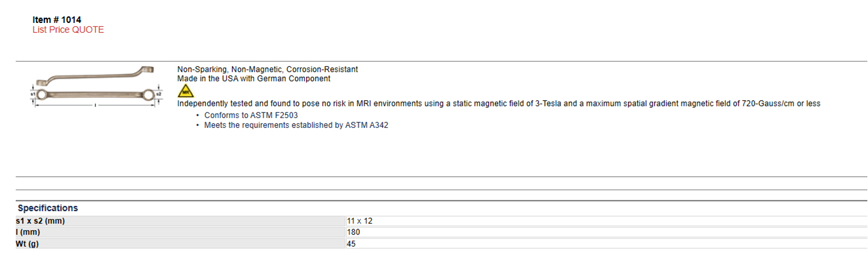Click the Non-Sparking, Non-Magnetic description line

(x=267, y=69)
